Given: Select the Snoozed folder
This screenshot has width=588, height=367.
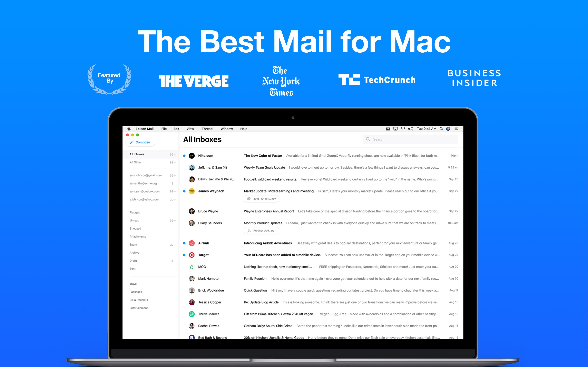Looking at the screenshot, I should pos(135,228).
